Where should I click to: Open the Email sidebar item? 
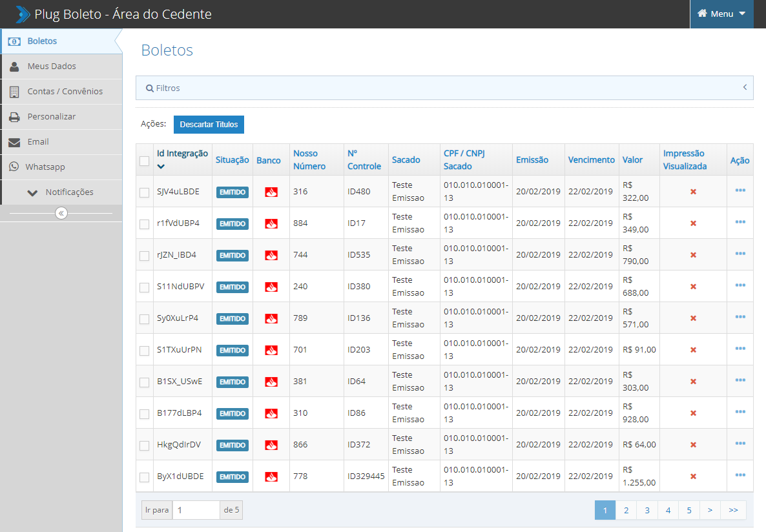61,142
